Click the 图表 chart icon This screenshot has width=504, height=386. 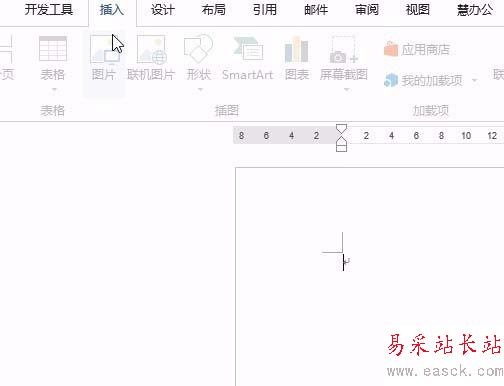click(297, 49)
